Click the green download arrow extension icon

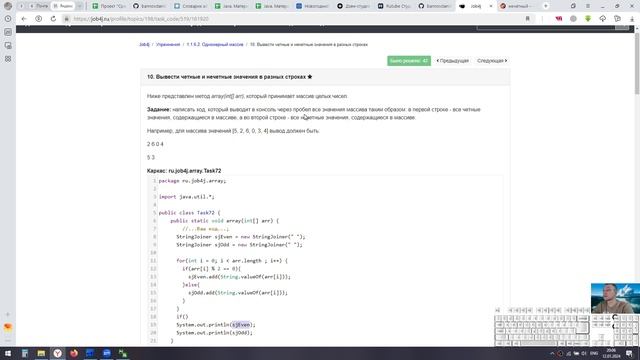(x=588, y=19)
